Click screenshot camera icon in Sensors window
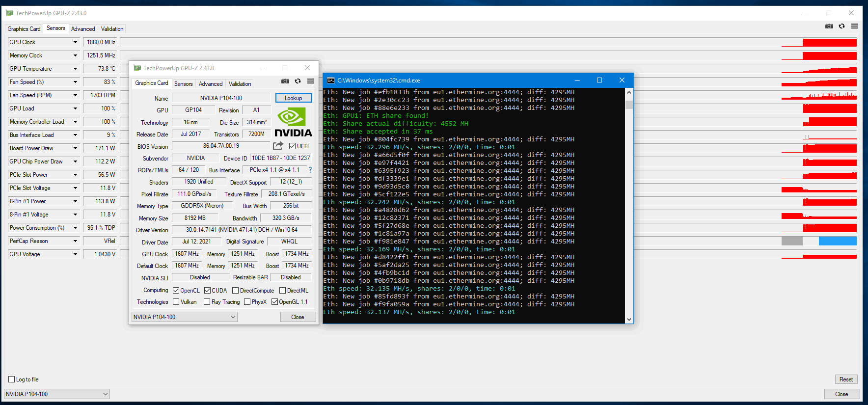868x405 pixels. pyautogui.click(x=829, y=26)
